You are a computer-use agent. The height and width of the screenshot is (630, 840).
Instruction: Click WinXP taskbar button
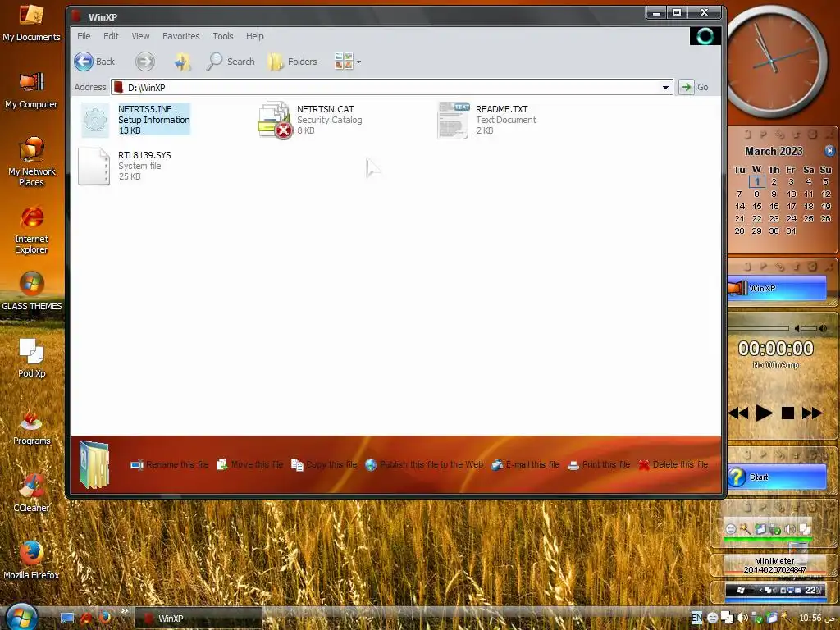(x=198, y=619)
